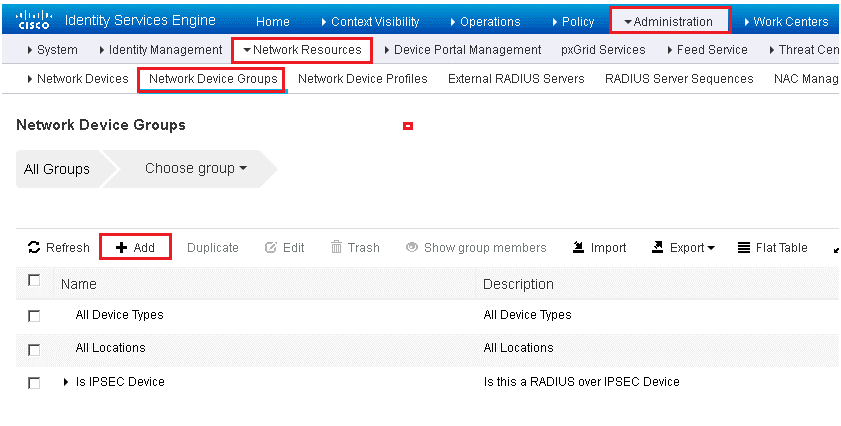Expand the Is IPSEC Device group
This screenshot has height=426, width=841.
[x=66, y=382]
